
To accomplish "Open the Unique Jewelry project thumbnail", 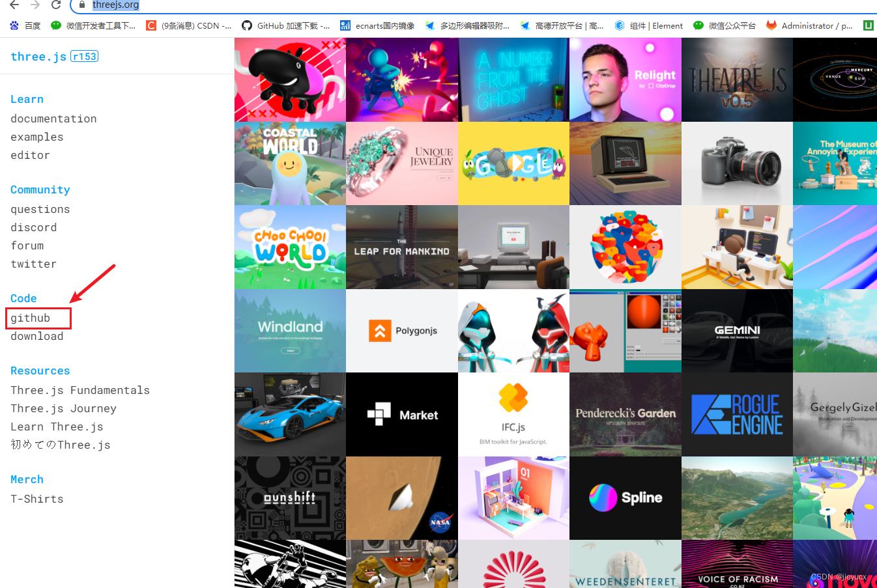I will click(402, 163).
